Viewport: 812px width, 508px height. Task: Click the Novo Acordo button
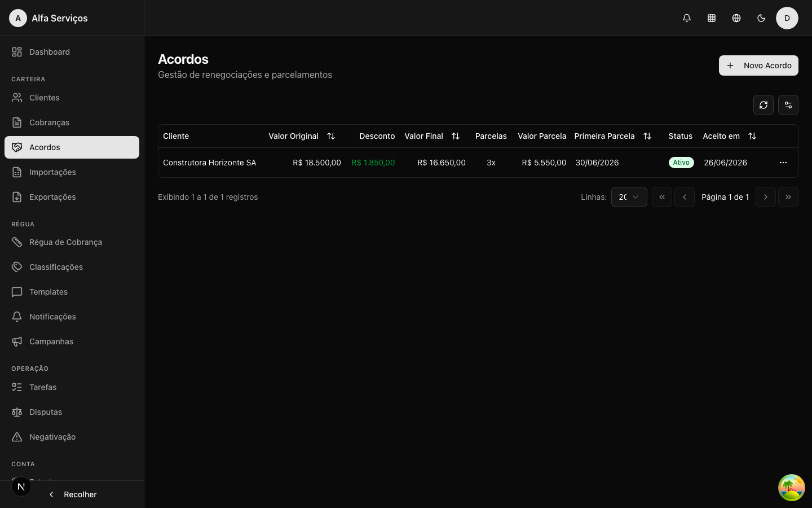pyautogui.click(x=758, y=65)
